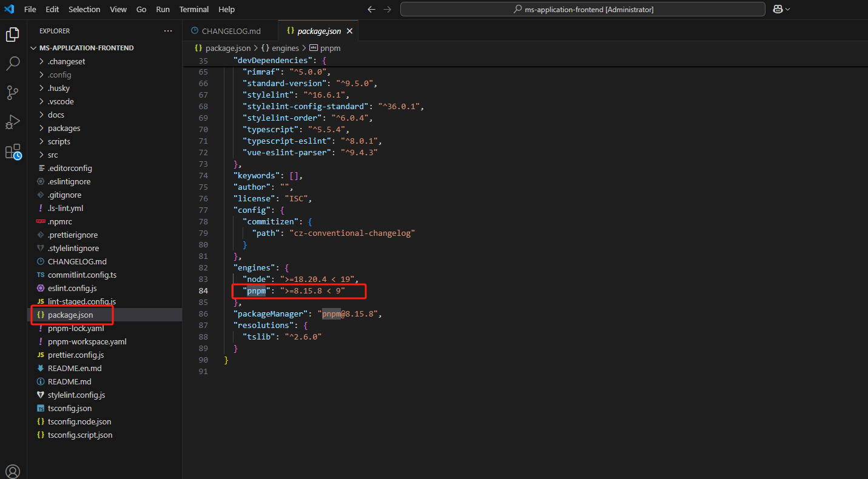This screenshot has height=479, width=868.
Task: Open the Copilot chat icon in title bar
Action: [778, 9]
